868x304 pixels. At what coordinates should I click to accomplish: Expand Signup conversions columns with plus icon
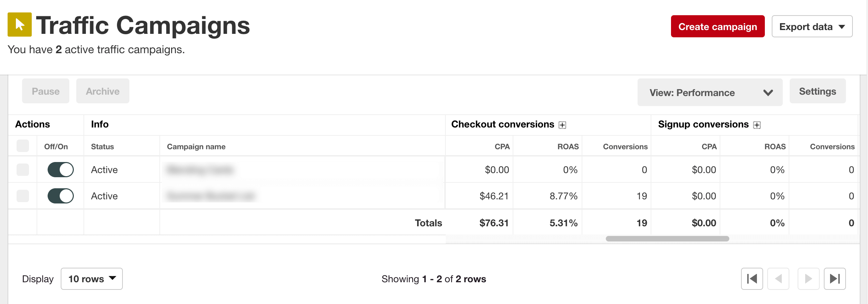[x=757, y=125]
